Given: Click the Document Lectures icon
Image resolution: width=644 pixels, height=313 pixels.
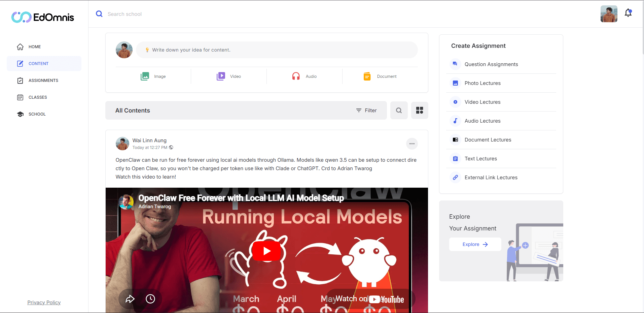Looking at the screenshot, I should pos(455,139).
